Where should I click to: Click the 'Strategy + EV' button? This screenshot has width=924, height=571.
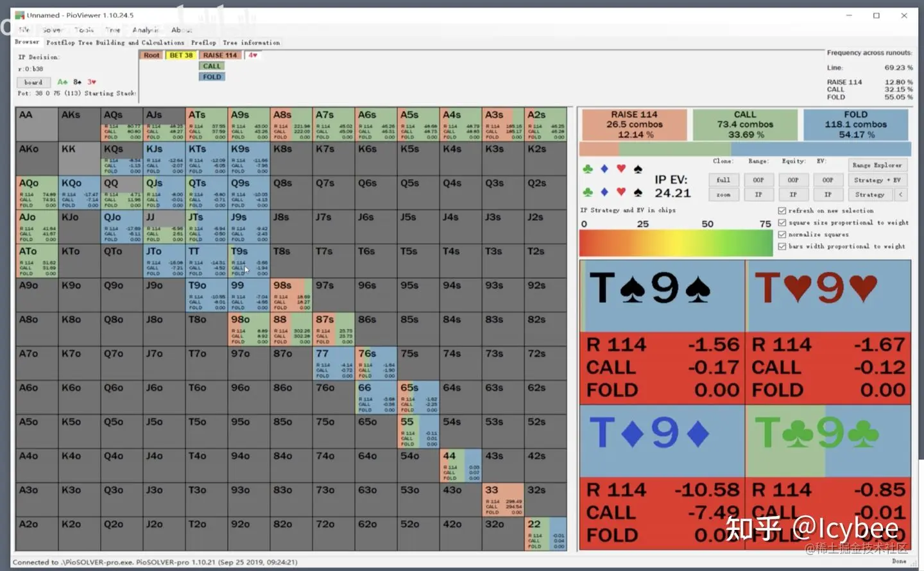(877, 180)
